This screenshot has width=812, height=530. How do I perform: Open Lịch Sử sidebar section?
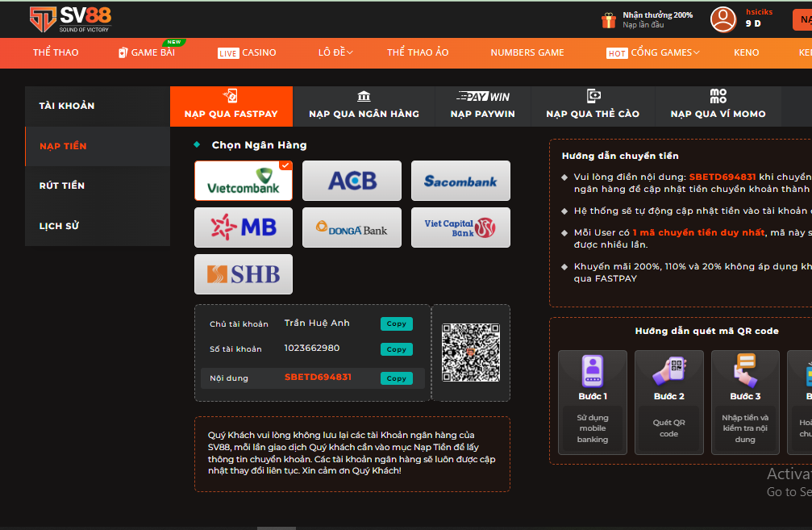point(98,226)
